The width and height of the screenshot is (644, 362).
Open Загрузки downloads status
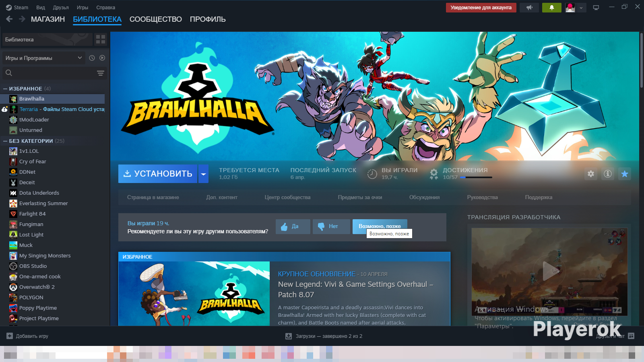tap(324, 336)
